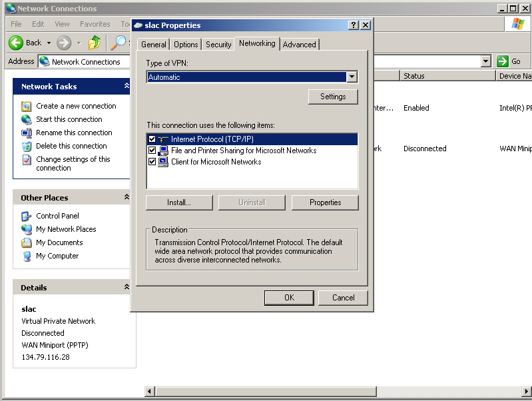This screenshot has height=401, width=532.
Task: Click Create a new connection link
Action: 76,107
